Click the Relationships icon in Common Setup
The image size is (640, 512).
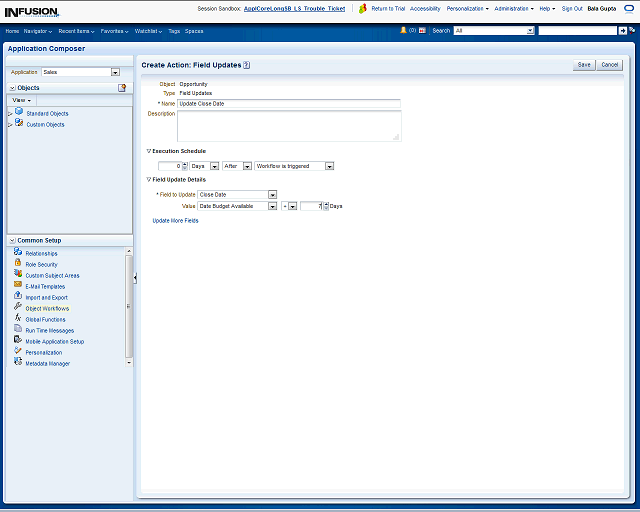(x=18, y=253)
